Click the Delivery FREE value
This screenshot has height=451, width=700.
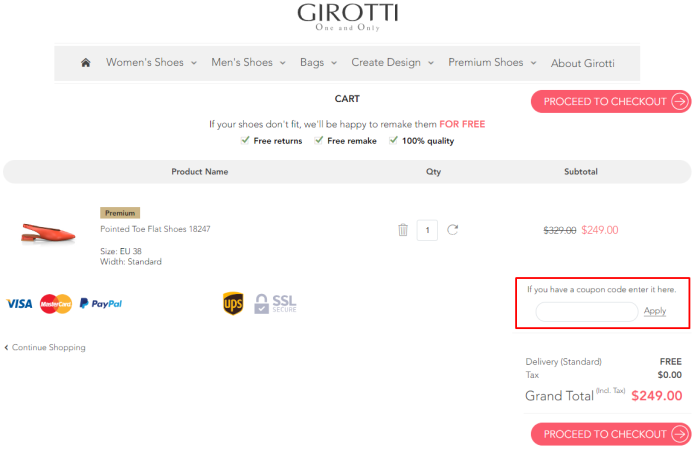click(671, 362)
